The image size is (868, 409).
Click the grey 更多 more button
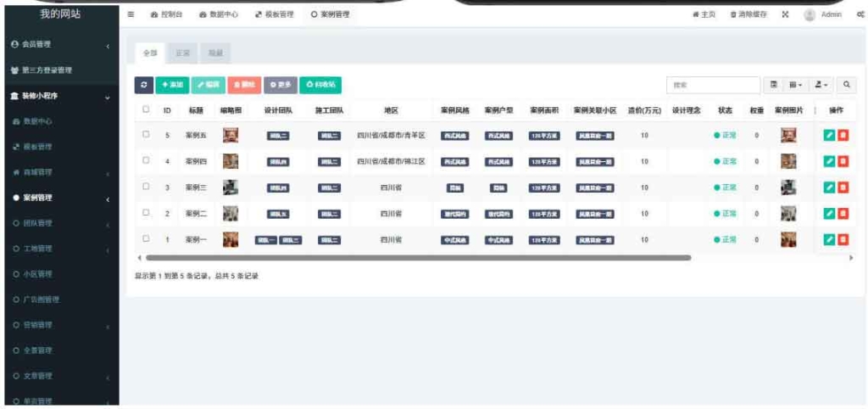click(x=281, y=85)
